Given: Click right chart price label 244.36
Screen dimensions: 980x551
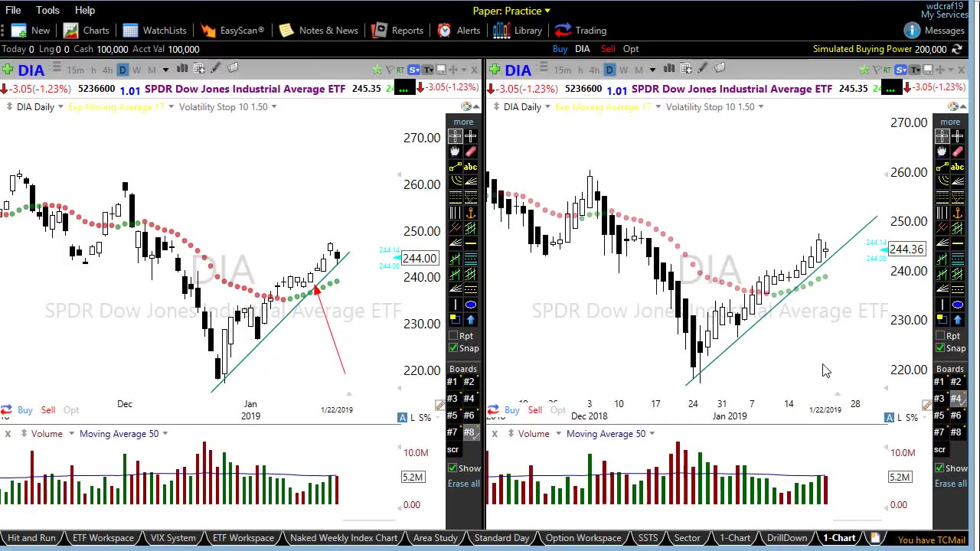Looking at the screenshot, I should click(906, 249).
